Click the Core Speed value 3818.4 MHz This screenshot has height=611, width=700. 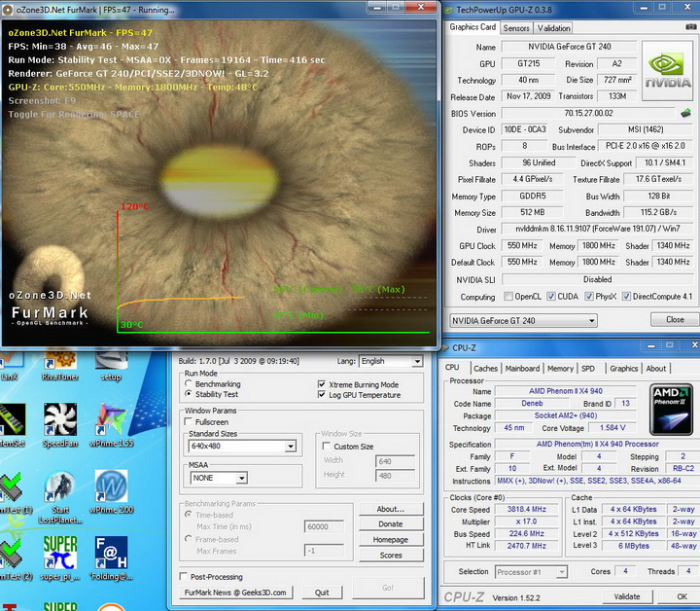526,509
